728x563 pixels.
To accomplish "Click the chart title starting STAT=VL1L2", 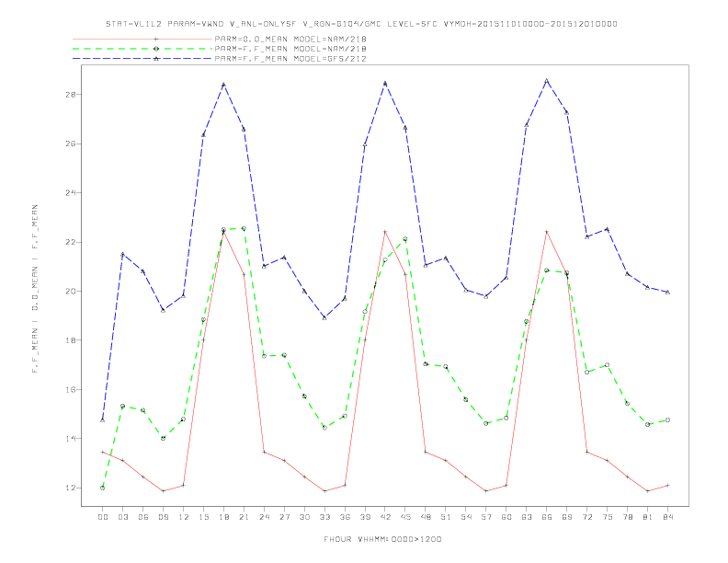I will 361,24.
